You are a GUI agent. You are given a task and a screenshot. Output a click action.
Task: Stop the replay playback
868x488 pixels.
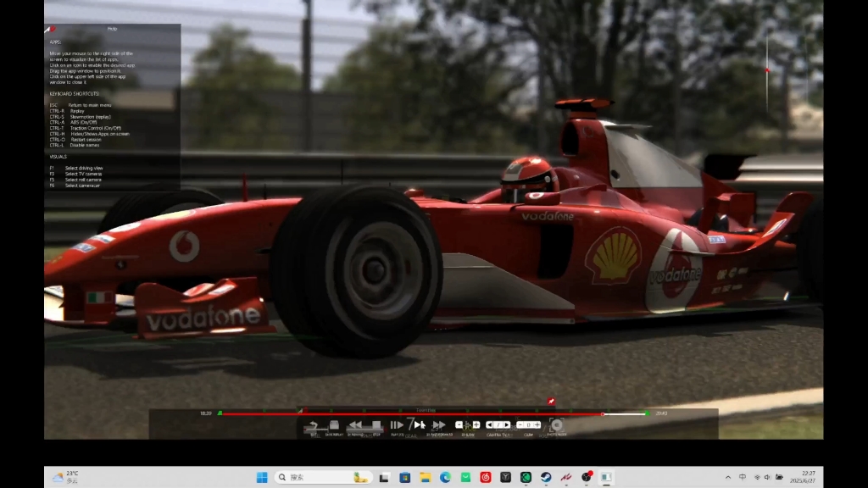pos(376,425)
